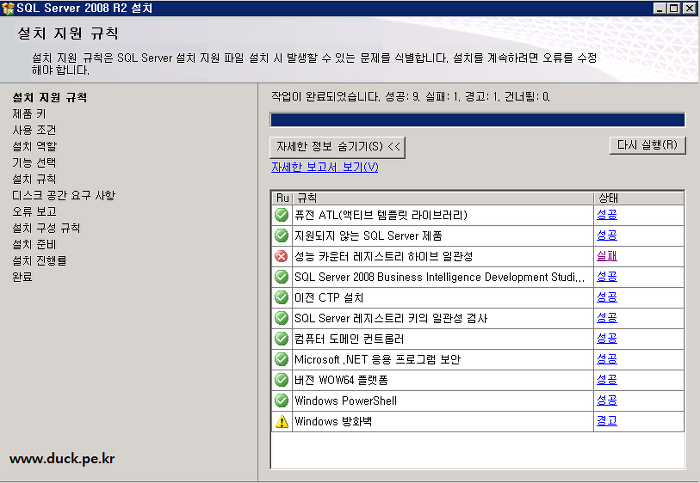This screenshot has width=700, height=483.
Task: Minimize the SQL Server 2008 R2 설치 window
Action: [x=660, y=8]
